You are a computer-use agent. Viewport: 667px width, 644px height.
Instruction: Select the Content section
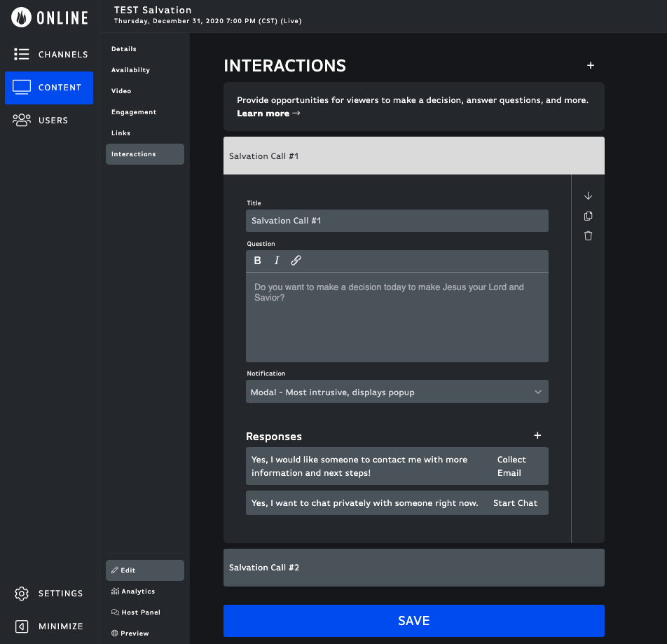[49, 88]
